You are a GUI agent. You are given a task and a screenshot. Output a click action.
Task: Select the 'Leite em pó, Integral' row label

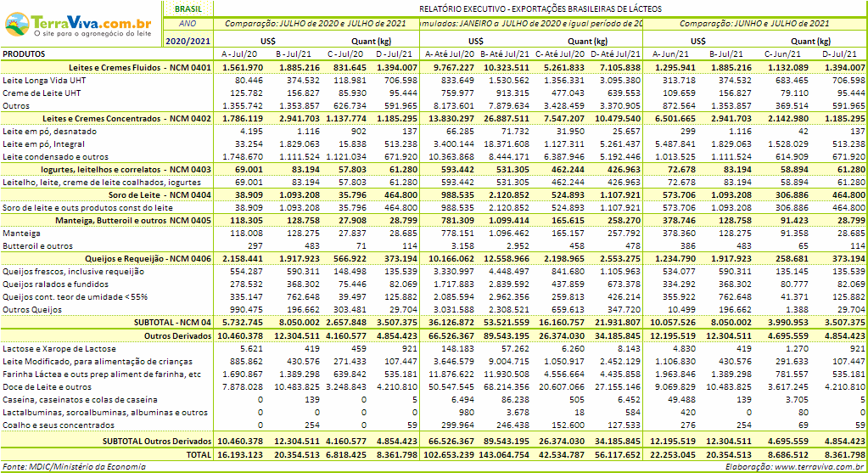click(44, 144)
